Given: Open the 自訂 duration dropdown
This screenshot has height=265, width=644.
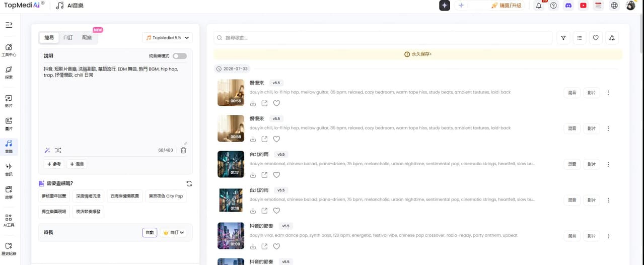Looking at the screenshot, I should point(174,233).
